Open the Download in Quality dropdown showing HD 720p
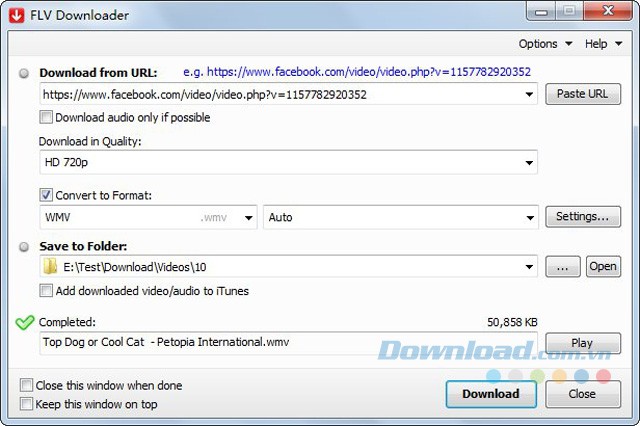Image resolution: width=640 pixels, height=426 pixels. point(289,162)
